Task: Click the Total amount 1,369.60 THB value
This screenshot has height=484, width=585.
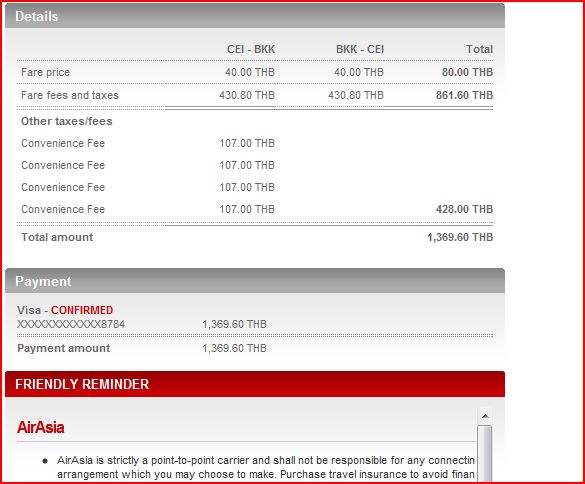Action: (460, 237)
